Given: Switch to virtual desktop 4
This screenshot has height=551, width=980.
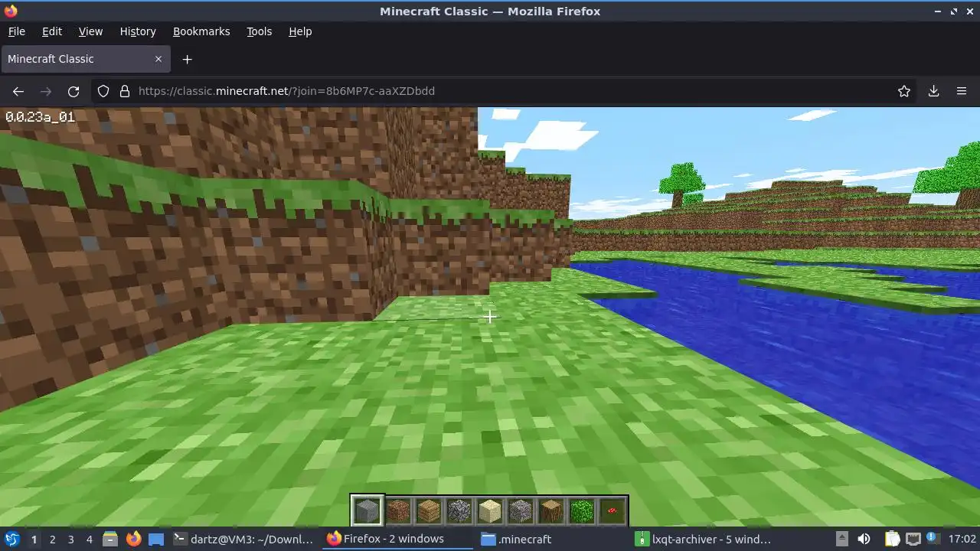Looking at the screenshot, I should point(89,540).
